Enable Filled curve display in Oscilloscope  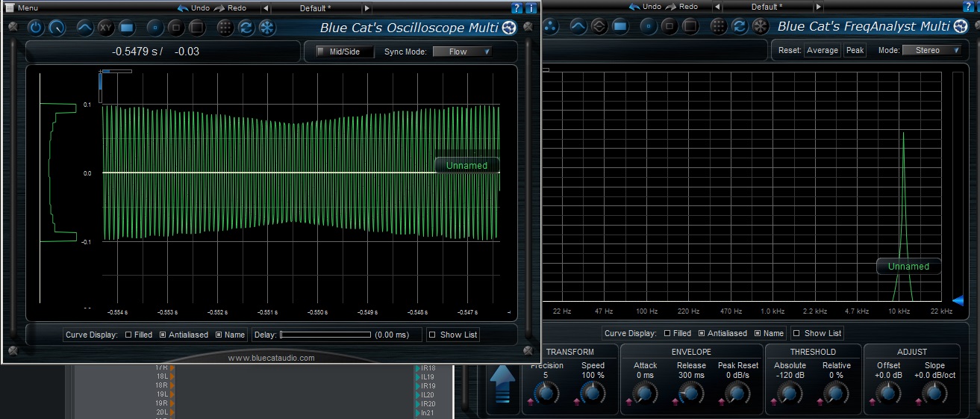click(x=128, y=335)
